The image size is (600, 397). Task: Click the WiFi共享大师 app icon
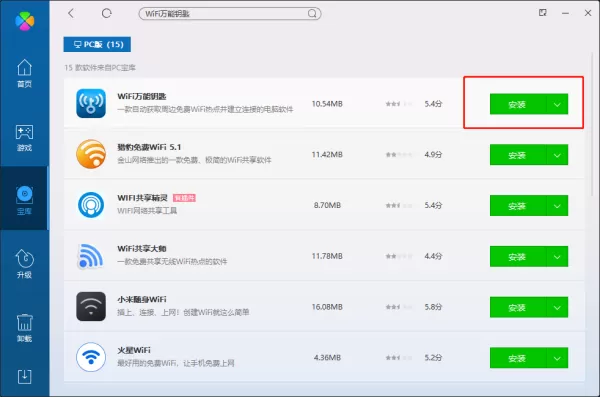pyautogui.click(x=91, y=256)
